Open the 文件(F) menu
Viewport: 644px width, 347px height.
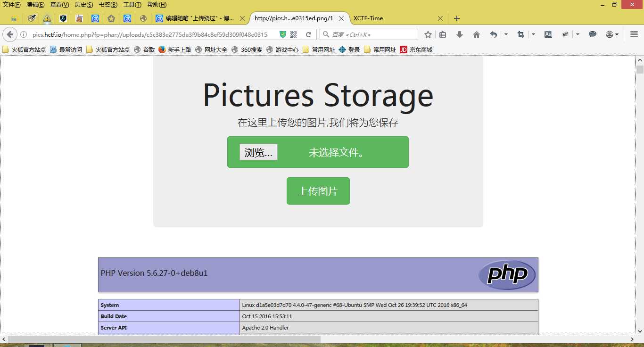tap(12, 5)
